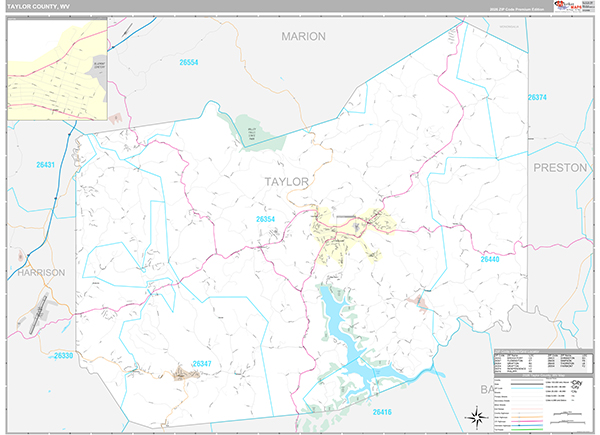Screen dimensions: 600x435
Task: Click the Market Maps logo
Action: [568, 6]
